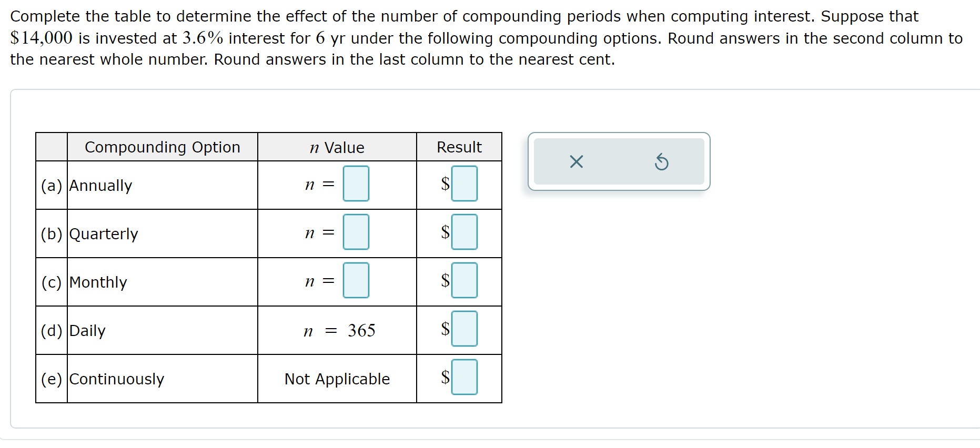Select the Not Applicable cell

[x=337, y=379]
